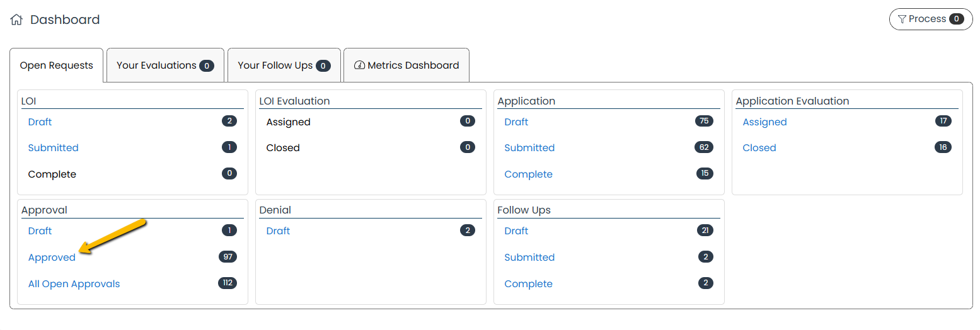The height and width of the screenshot is (330, 980).
Task: Click the Dashboard page title
Action: (65, 20)
